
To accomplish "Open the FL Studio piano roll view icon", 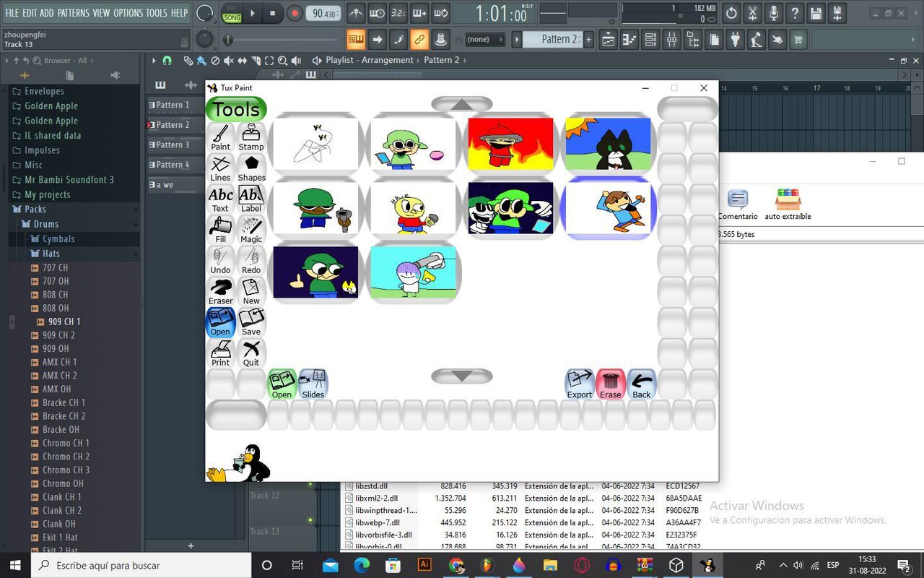I will 629,40.
